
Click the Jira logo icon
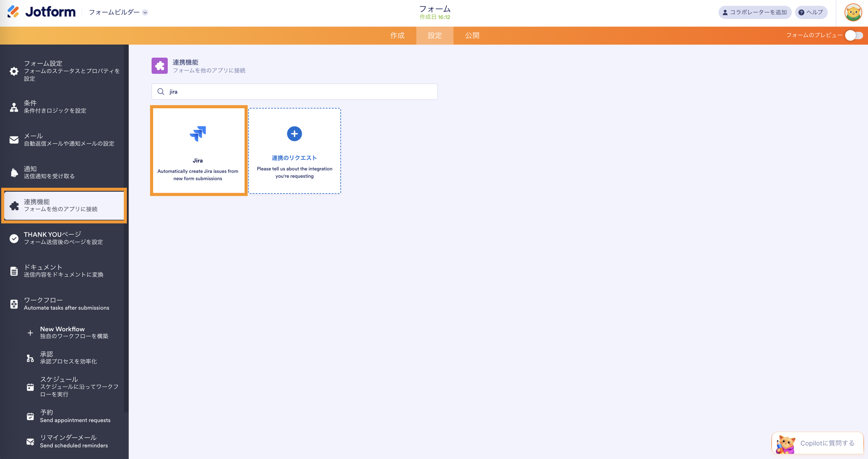tap(198, 133)
